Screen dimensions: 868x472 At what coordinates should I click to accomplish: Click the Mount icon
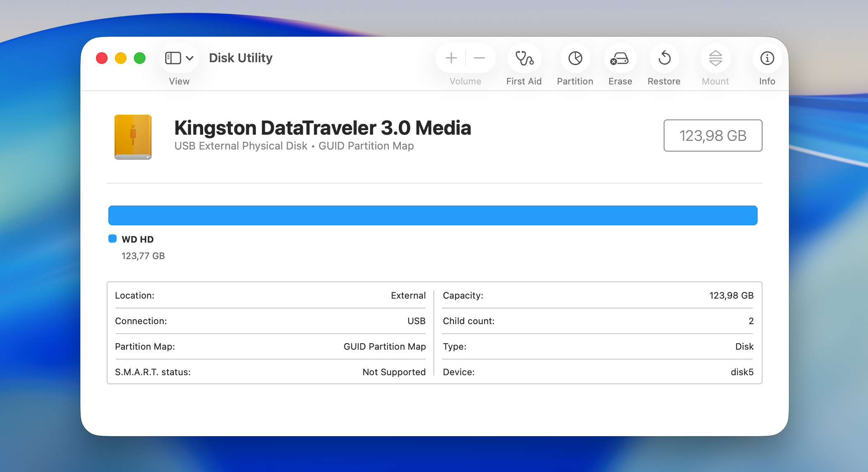click(716, 58)
